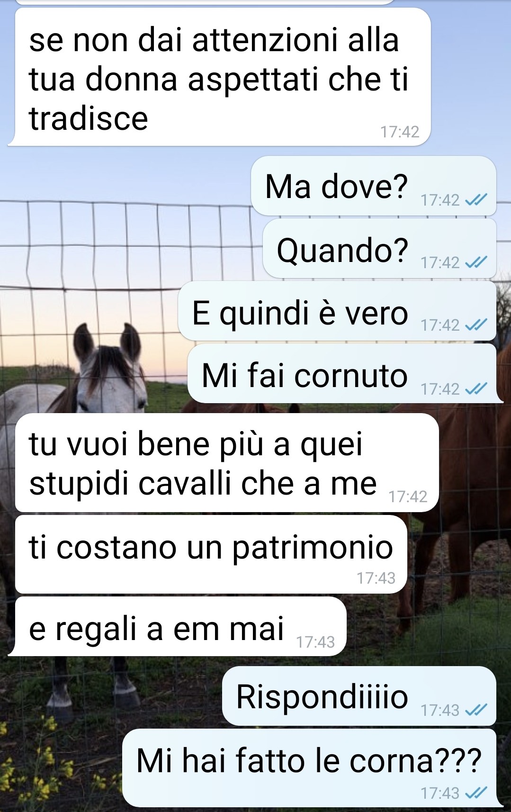This screenshot has width=511, height=812.
Task: Tap the 'Rispondiiiio' sent message
Action: pyautogui.click(x=359, y=696)
